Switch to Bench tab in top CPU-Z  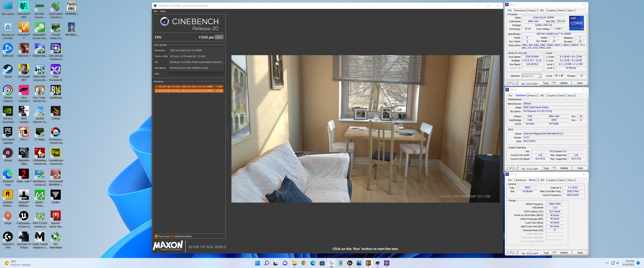(562, 11)
